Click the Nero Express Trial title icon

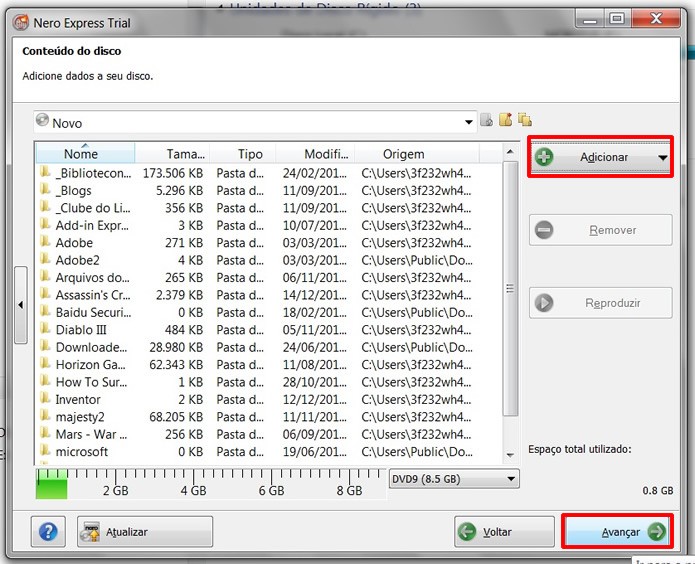[x=21, y=22]
